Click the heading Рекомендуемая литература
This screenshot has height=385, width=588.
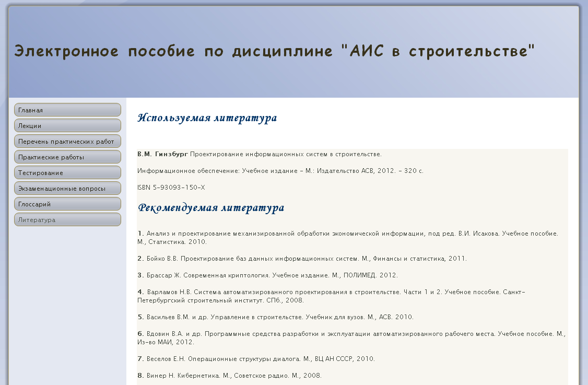click(x=211, y=207)
